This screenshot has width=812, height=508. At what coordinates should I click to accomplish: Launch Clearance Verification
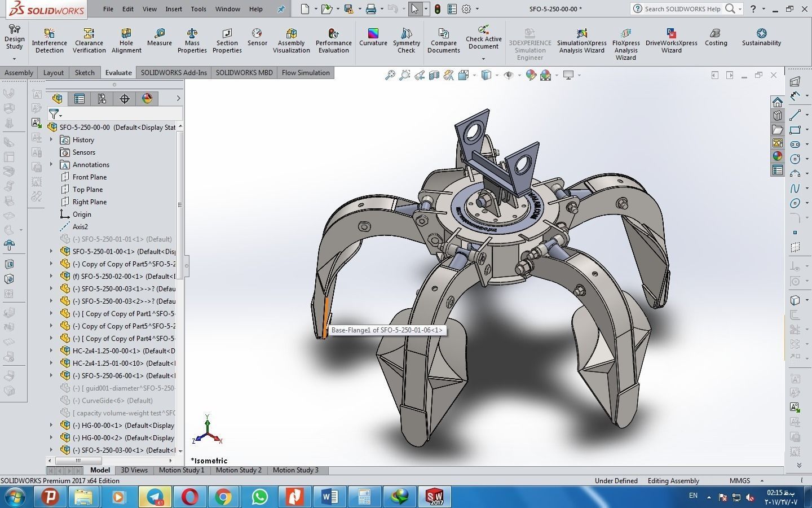coord(89,41)
